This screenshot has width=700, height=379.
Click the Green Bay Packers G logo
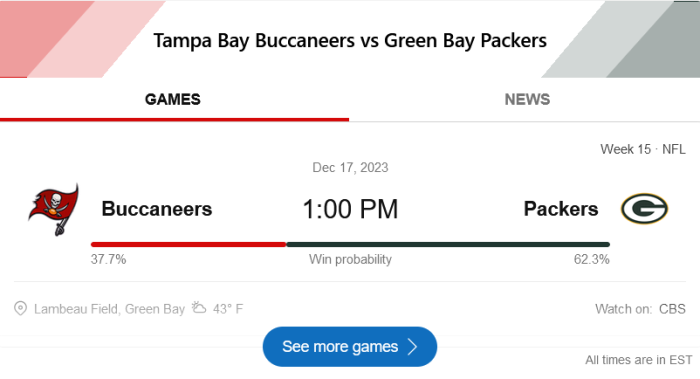pos(644,208)
